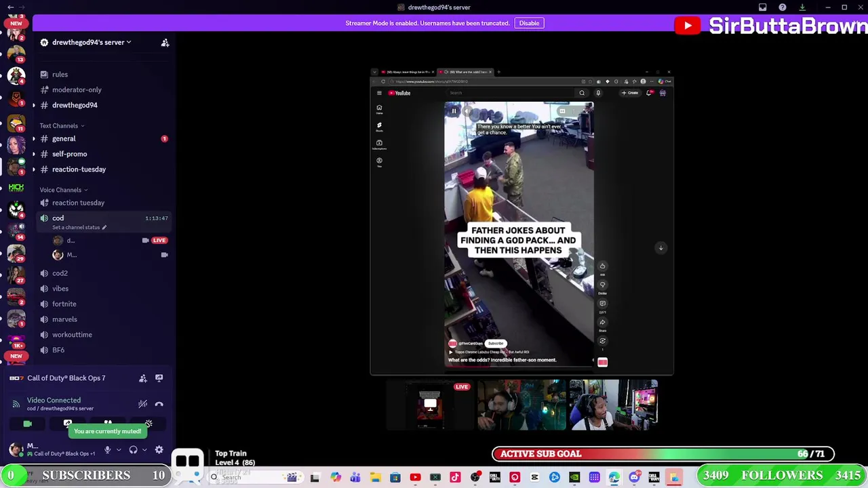Pause the YouTube Short in the stream
Screen dimensions: 868x488
454,111
